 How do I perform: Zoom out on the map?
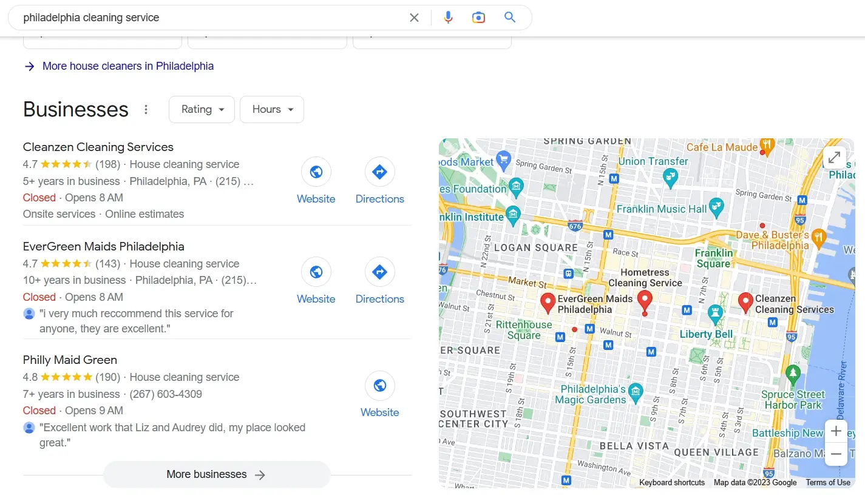pos(836,454)
